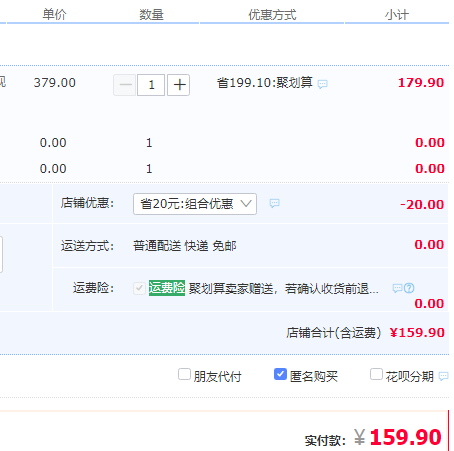454x451 pixels.
Task: Click the 花呗分期 info bubble icon
Action: pos(443,376)
